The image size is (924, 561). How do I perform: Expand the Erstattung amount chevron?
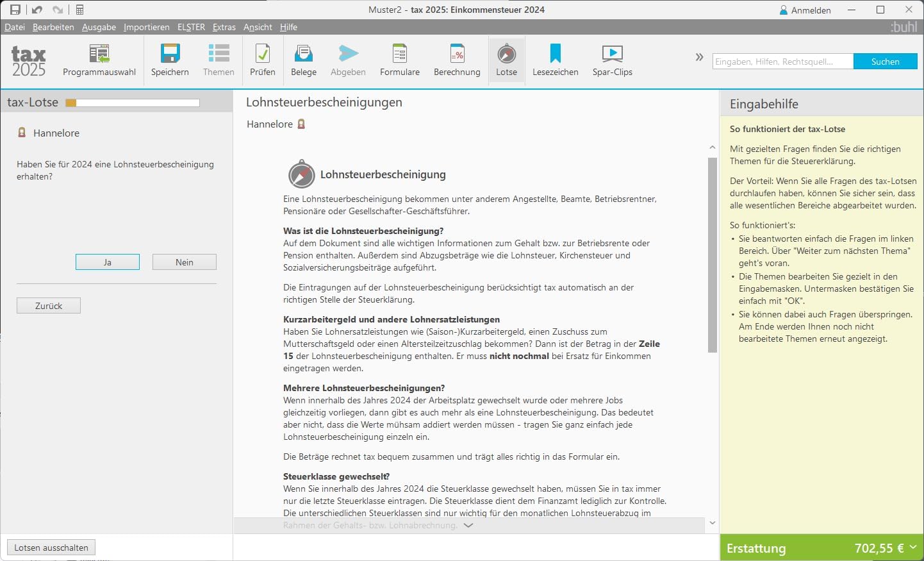tap(913, 548)
